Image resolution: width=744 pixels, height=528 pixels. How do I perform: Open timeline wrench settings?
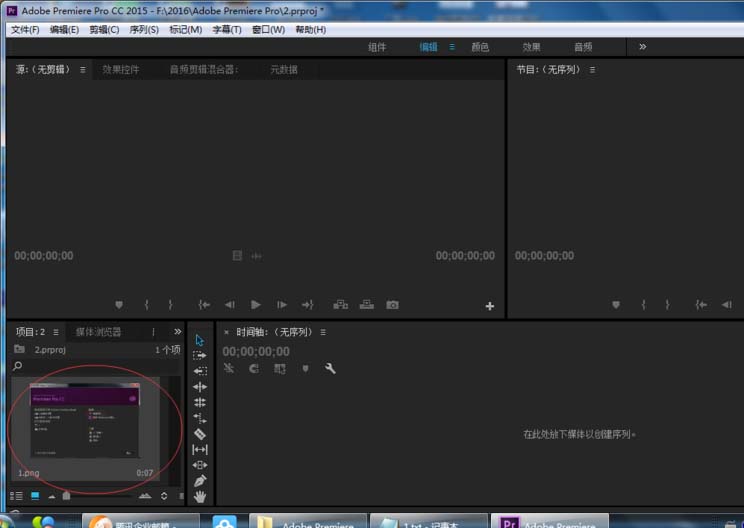click(330, 368)
